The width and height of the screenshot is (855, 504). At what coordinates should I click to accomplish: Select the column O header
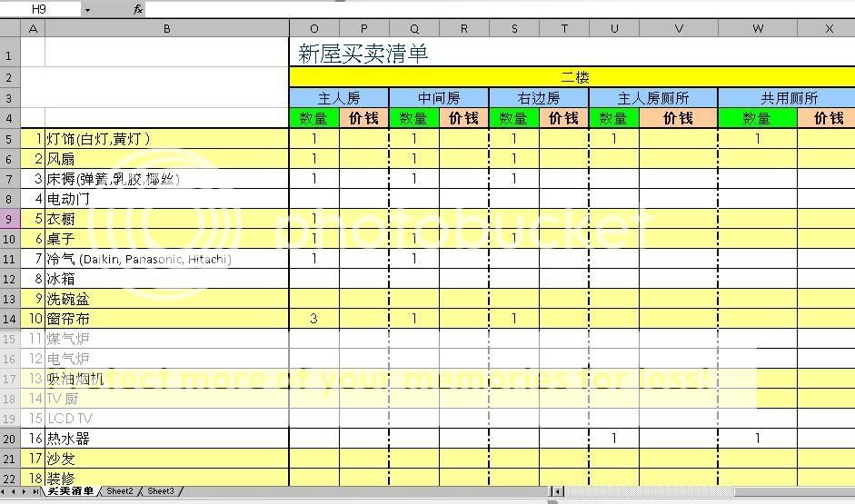[x=314, y=28]
